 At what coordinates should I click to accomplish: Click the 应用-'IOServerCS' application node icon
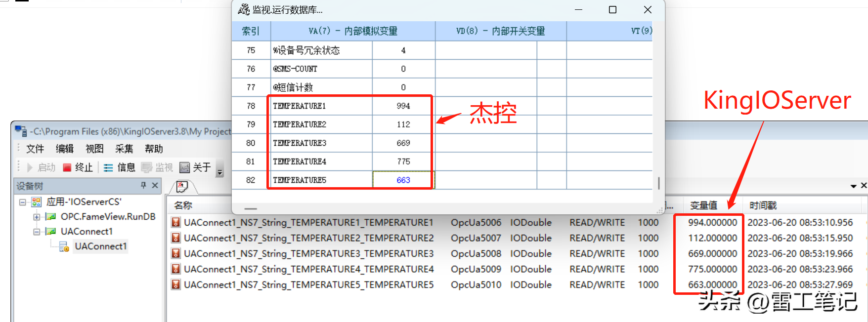(x=37, y=202)
